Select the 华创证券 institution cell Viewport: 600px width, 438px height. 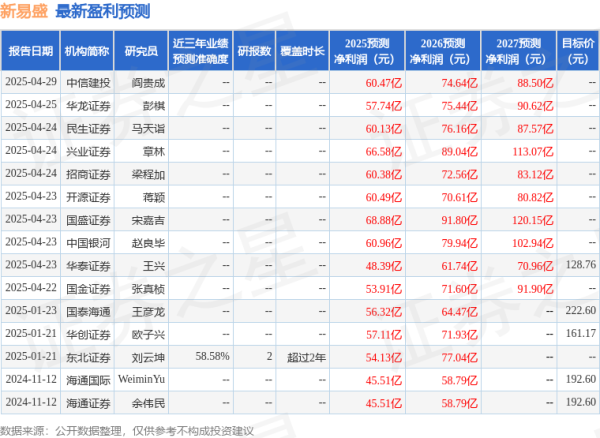pyautogui.click(x=88, y=335)
